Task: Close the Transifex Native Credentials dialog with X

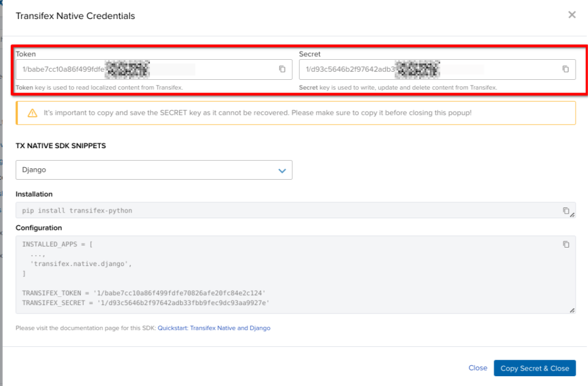Action: pyautogui.click(x=572, y=14)
